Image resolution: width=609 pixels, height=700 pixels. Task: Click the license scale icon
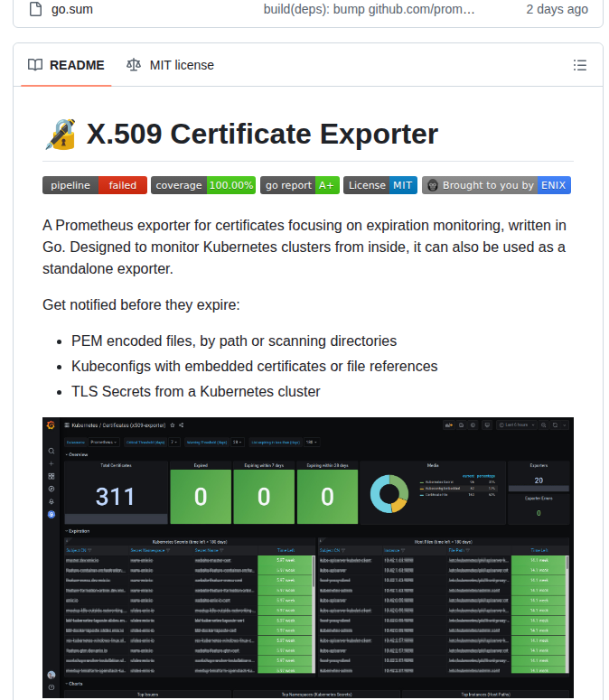(x=134, y=65)
